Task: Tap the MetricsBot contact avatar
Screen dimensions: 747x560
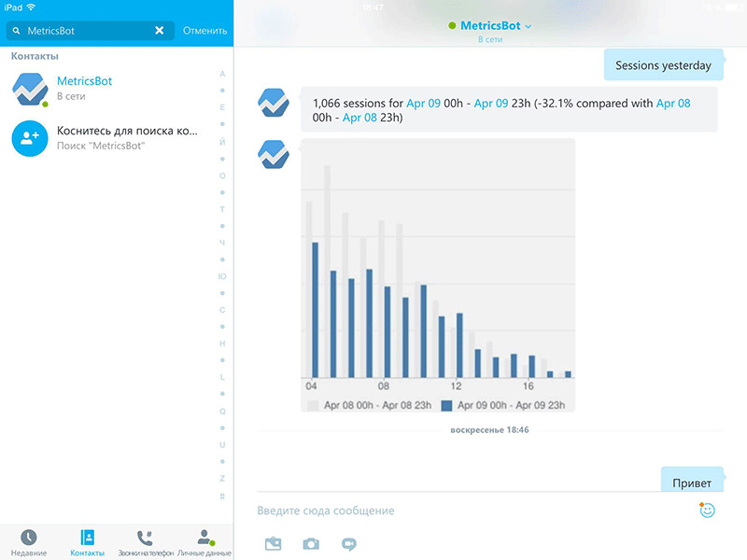Action: click(x=30, y=89)
